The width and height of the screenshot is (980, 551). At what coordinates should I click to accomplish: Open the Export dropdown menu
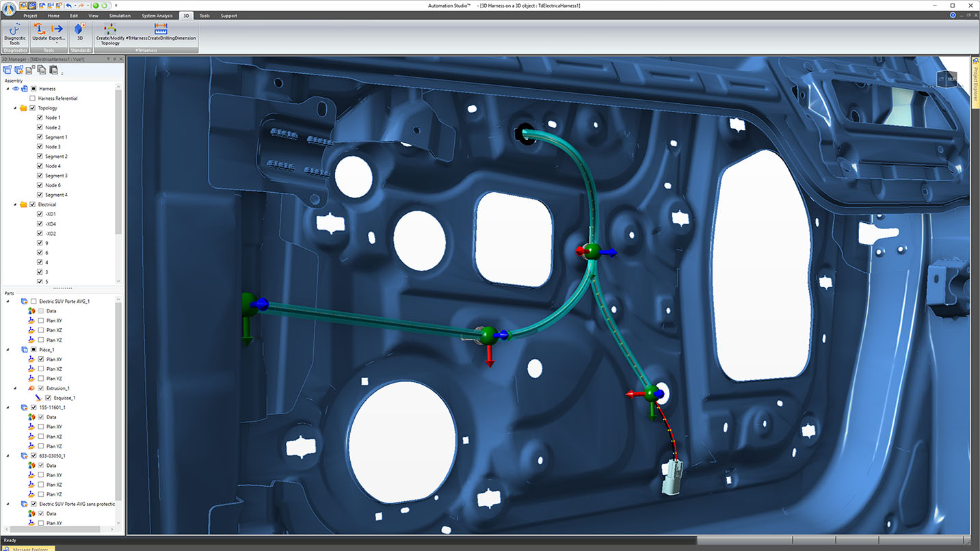(57, 43)
